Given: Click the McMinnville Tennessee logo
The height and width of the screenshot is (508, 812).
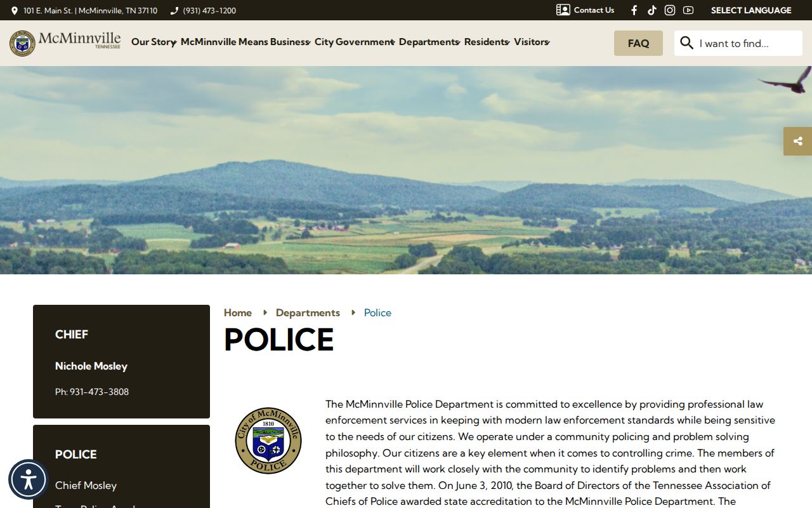Looking at the screenshot, I should coord(65,43).
